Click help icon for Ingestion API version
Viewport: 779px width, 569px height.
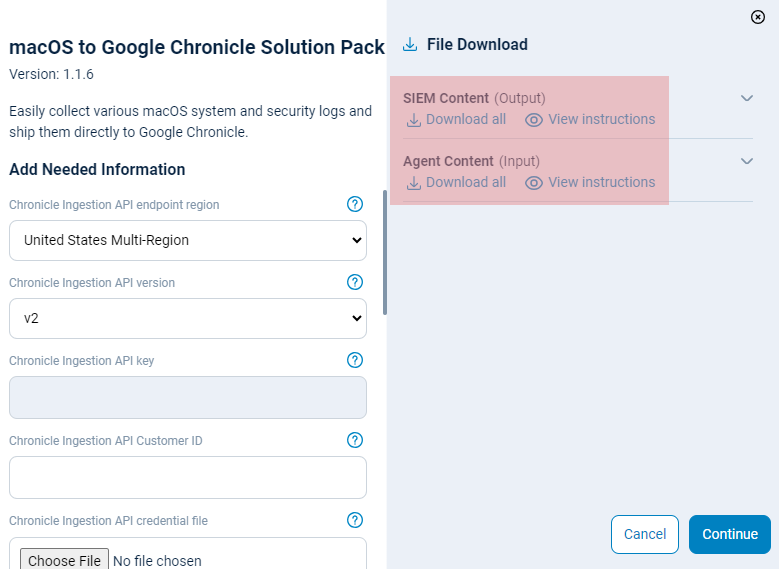point(355,282)
